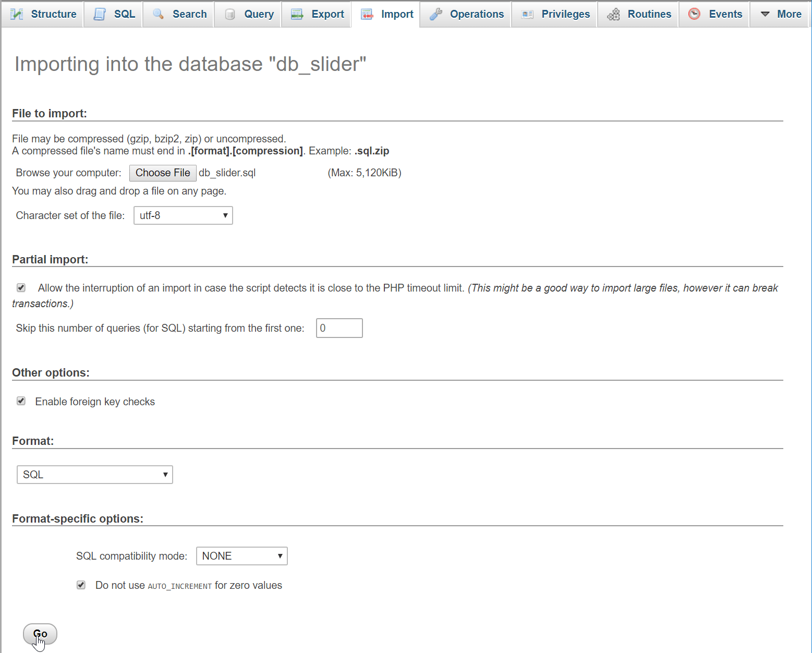The width and height of the screenshot is (812, 653).
Task: Click the Search magnifier icon
Action: 158,14
